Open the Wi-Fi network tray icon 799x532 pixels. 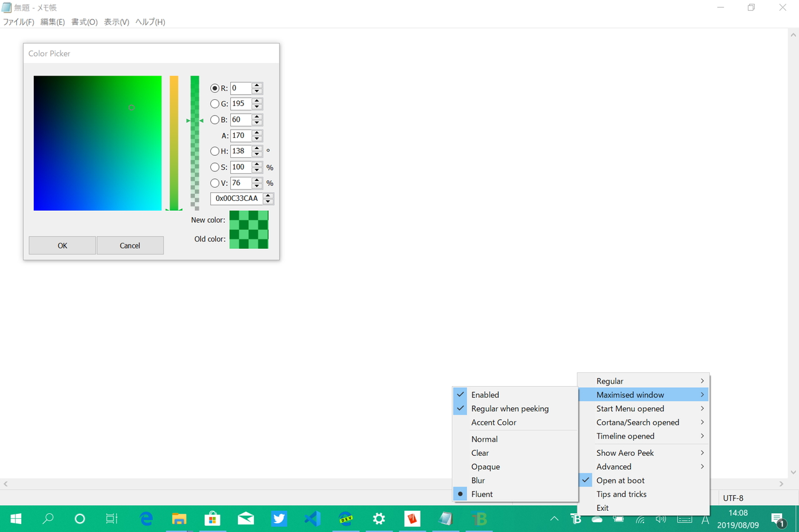coord(640,519)
